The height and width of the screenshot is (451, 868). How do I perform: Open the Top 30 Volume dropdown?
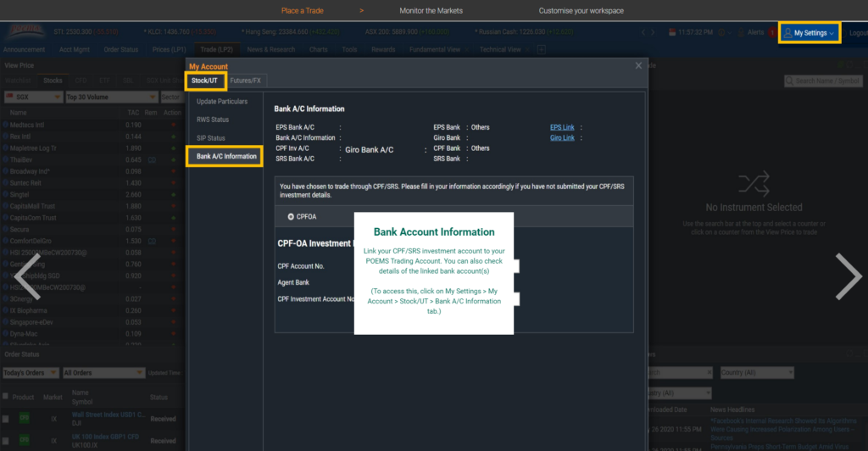(111, 97)
